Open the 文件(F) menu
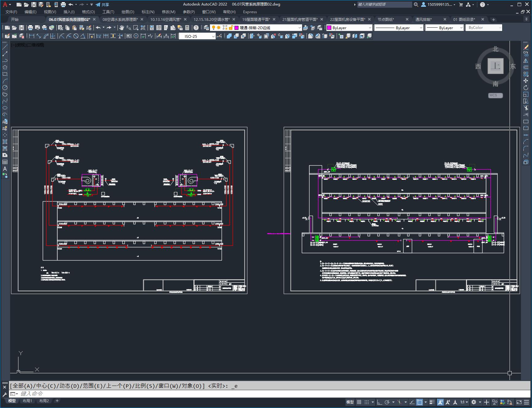Screen dimensions: 532x408 tap(11, 12)
